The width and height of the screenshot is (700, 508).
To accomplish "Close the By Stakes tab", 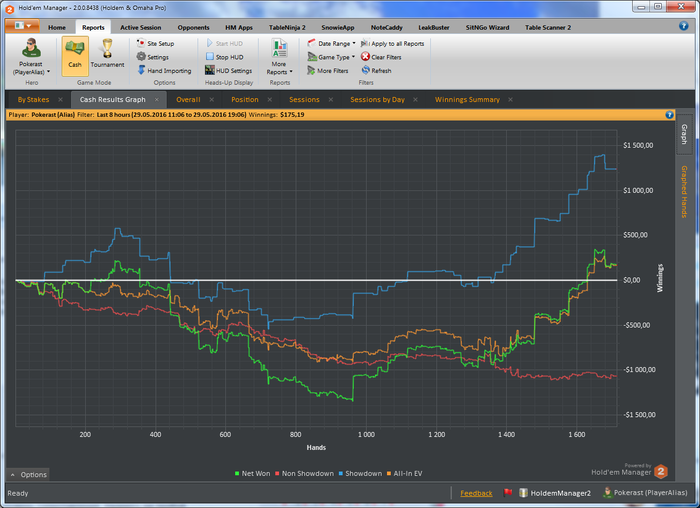I will click(x=60, y=100).
